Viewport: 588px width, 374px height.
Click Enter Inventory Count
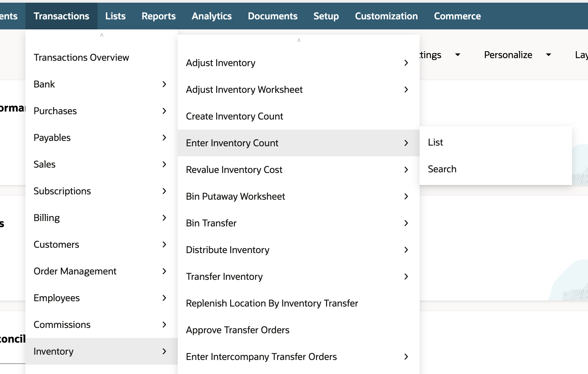click(299, 143)
